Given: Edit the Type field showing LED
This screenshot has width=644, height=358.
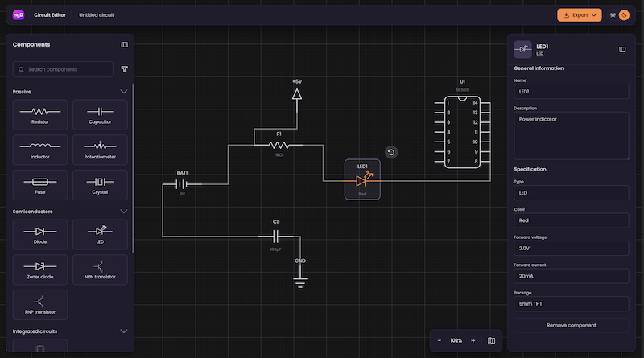Looking at the screenshot, I should (572, 193).
